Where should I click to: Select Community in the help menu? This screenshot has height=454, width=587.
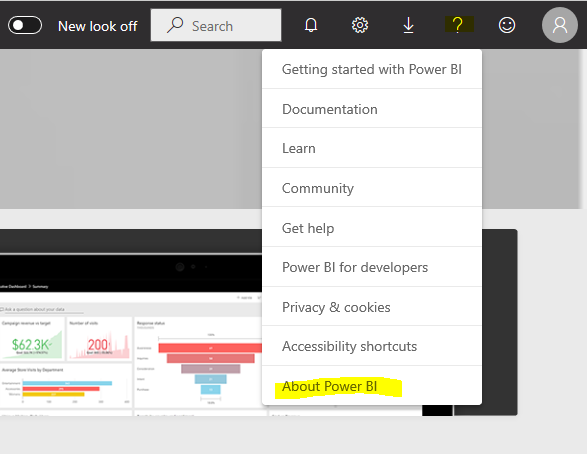(x=372, y=188)
